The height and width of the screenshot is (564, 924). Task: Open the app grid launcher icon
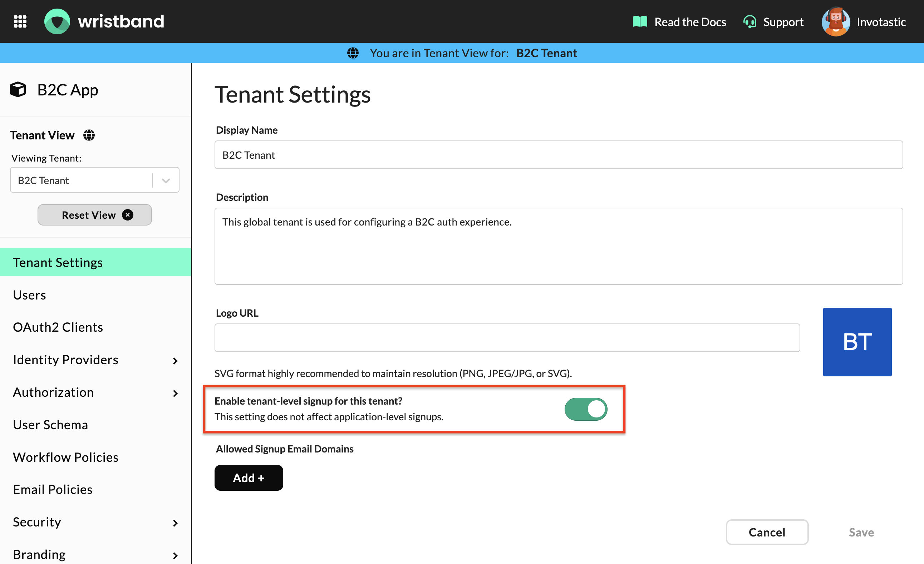(x=20, y=21)
